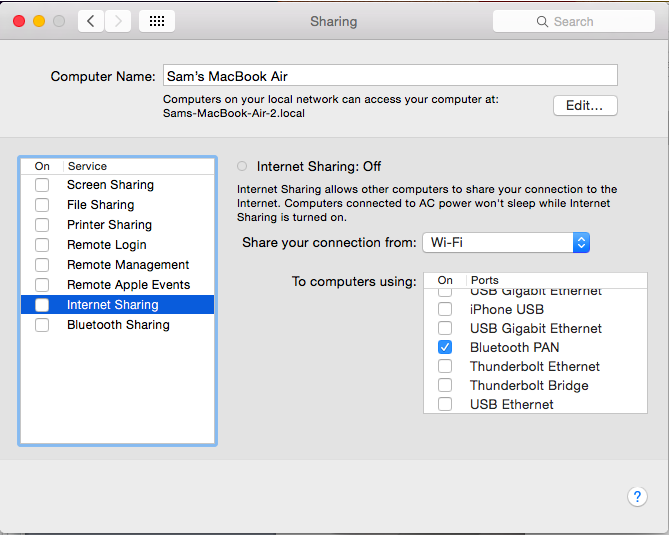Viewport: 669px width, 535px height.
Task: Enable the iPhone USB port checkbox
Action: coord(445,310)
